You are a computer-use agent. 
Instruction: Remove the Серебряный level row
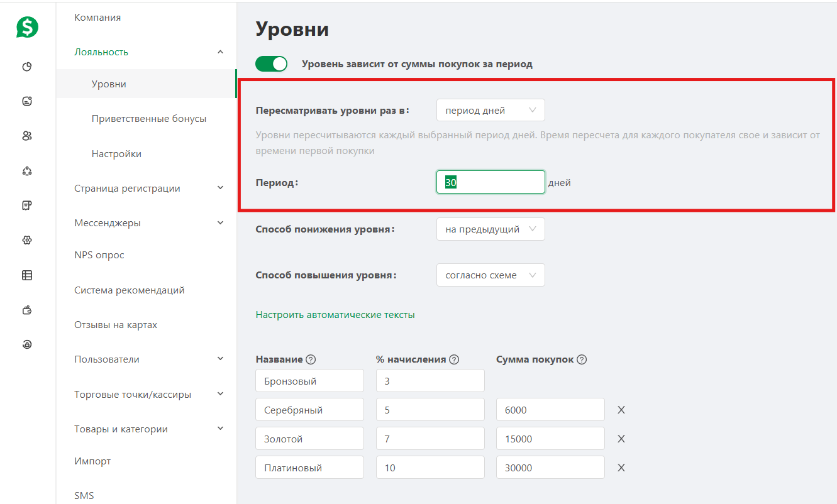click(621, 410)
